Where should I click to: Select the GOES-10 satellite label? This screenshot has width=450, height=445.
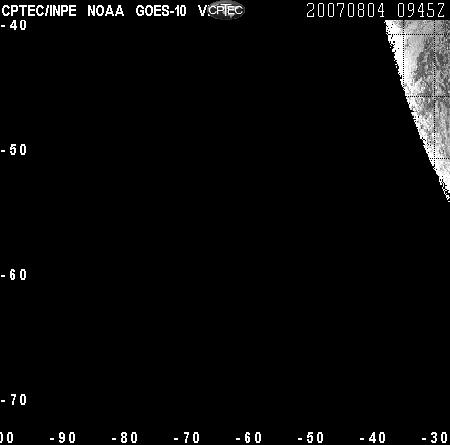pyautogui.click(x=161, y=11)
